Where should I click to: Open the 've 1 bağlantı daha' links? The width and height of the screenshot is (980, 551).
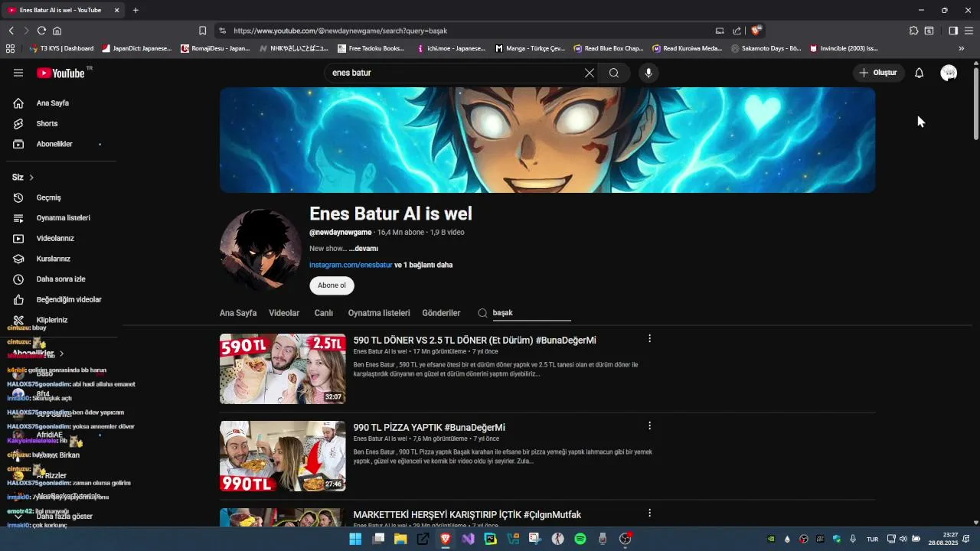click(x=423, y=265)
